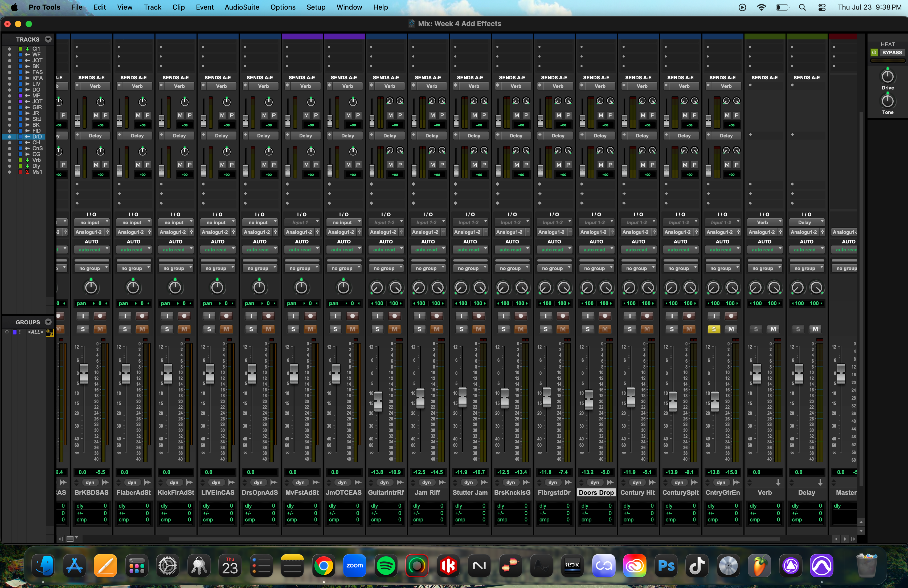Open Photoshop from the Dock
The height and width of the screenshot is (588, 908).
pyautogui.click(x=666, y=566)
